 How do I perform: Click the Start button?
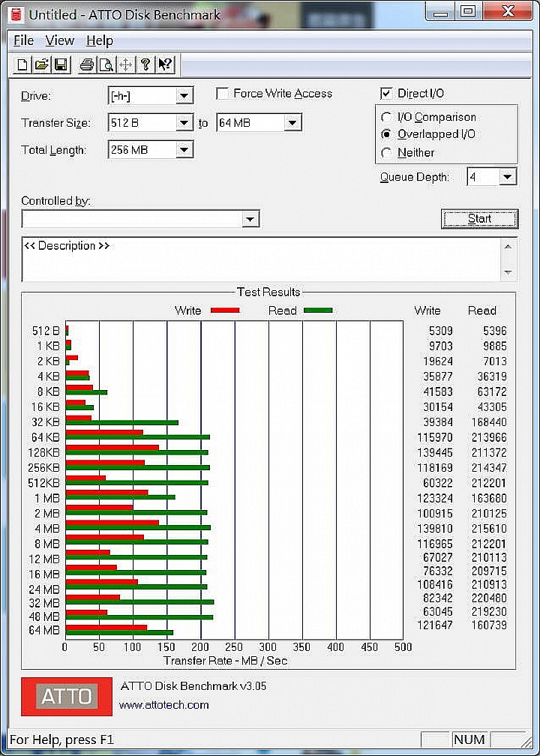pyautogui.click(x=480, y=219)
